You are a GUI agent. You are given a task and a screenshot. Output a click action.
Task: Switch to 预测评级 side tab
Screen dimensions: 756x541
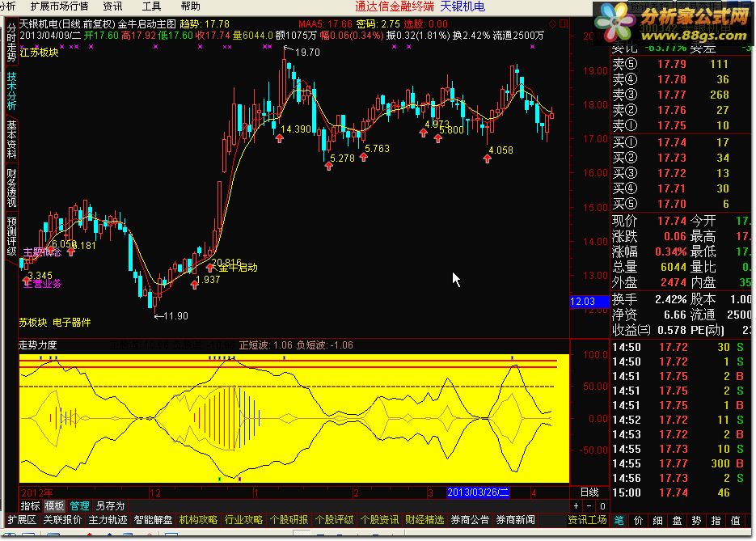[x=11, y=236]
